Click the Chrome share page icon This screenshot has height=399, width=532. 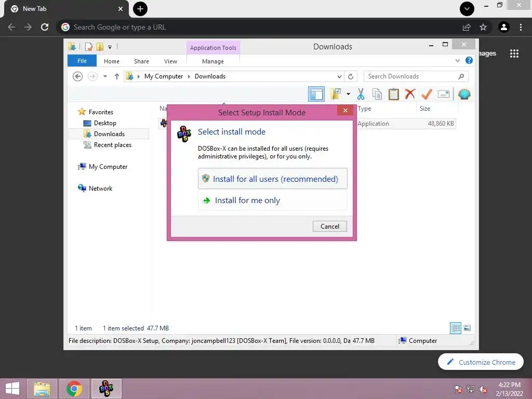click(467, 27)
